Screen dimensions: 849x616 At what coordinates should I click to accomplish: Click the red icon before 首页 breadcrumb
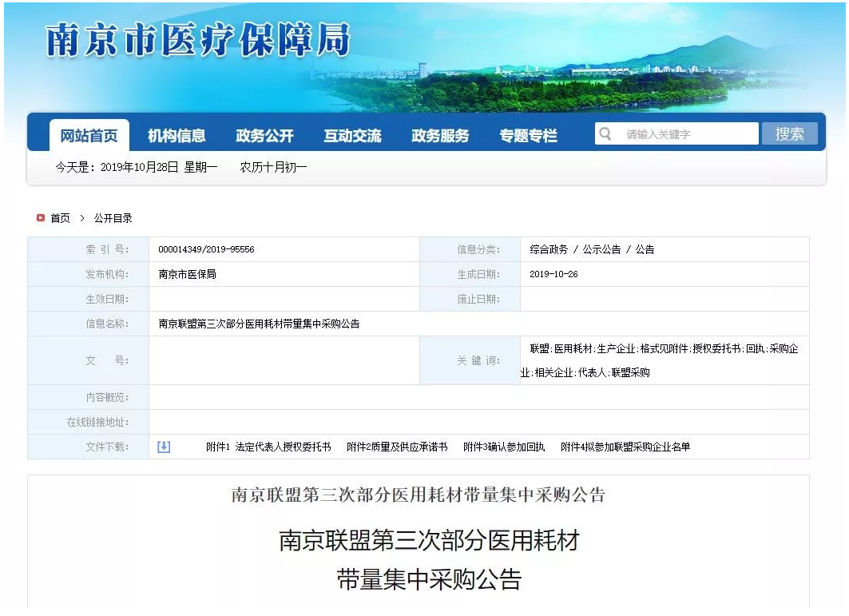point(40,218)
